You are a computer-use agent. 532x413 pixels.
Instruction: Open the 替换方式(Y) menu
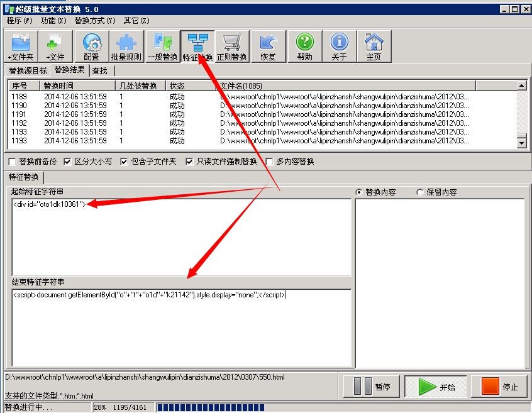click(95, 21)
